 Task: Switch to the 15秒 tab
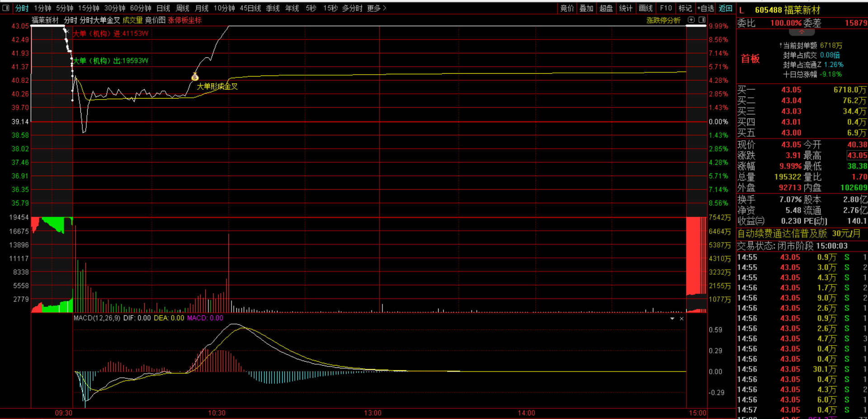[x=330, y=8]
